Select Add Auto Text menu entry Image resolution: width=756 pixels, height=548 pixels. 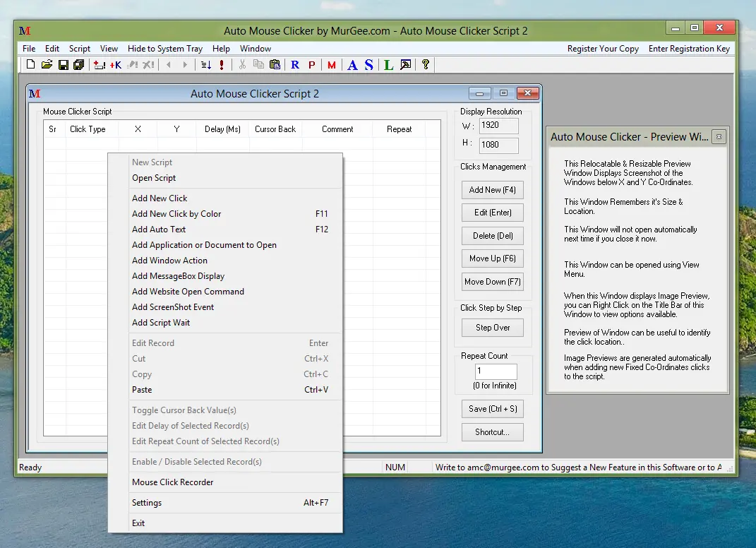click(x=236, y=229)
